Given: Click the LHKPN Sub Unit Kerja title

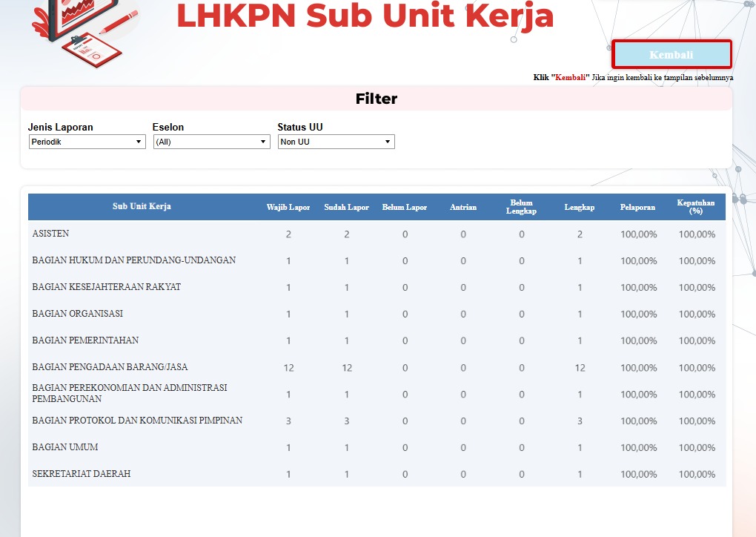Looking at the screenshot, I should point(365,16).
